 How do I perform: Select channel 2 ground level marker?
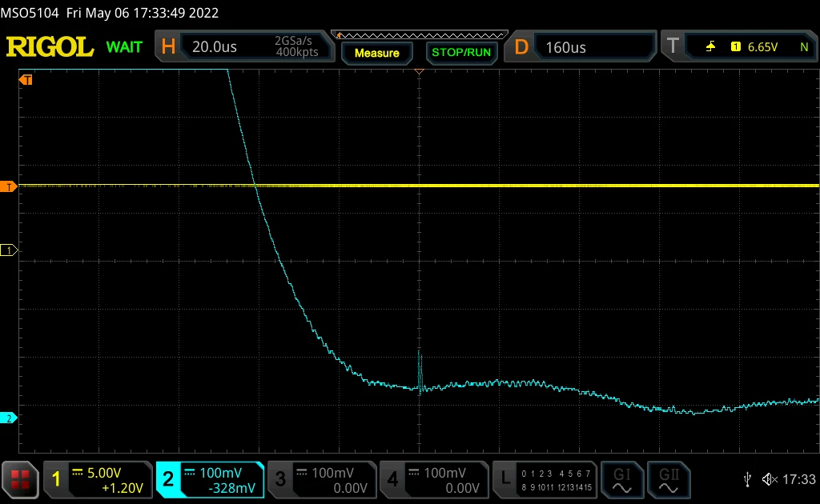click(x=8, y=418)
